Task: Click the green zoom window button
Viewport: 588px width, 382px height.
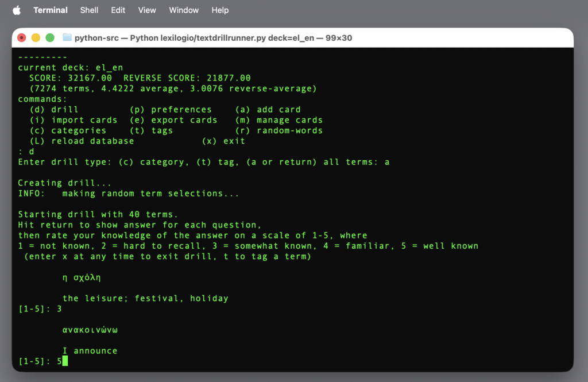Action: pos(50,37)
